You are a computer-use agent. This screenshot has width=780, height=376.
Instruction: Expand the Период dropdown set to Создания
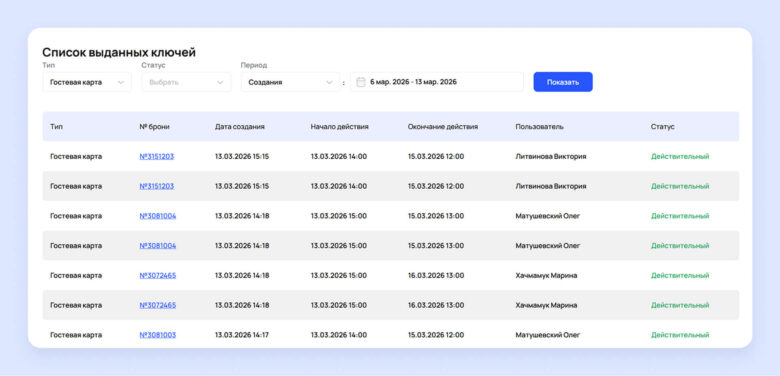coord(291,82)
